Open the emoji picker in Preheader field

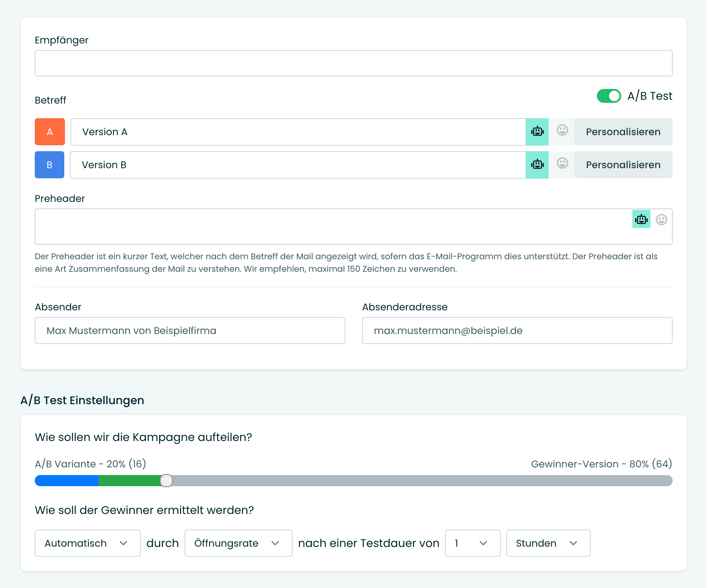(x=661, y=220)
